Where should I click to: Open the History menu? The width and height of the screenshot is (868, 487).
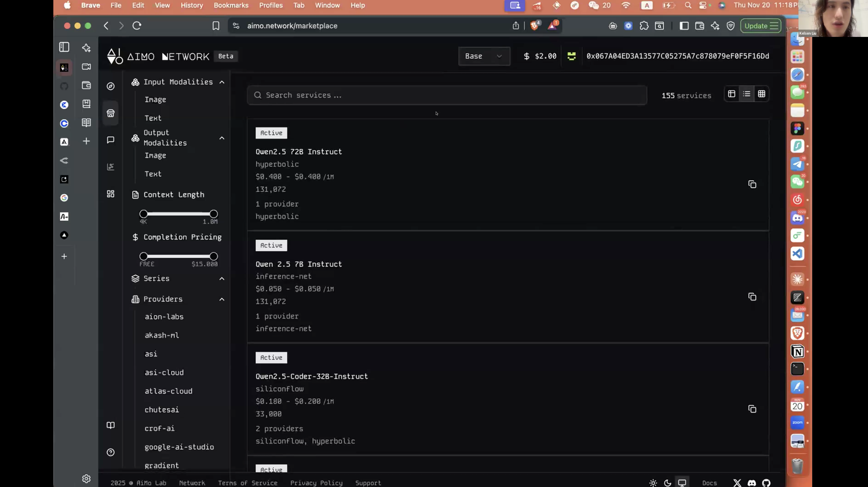(x=192, y=5)
